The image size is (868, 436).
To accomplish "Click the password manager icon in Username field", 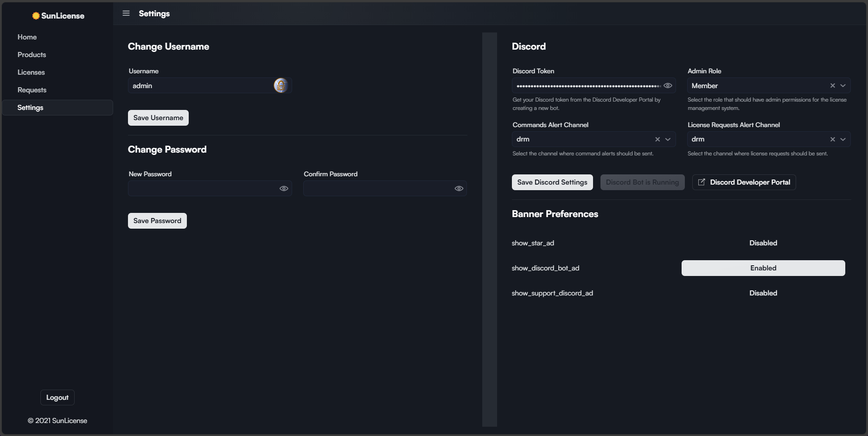I will (x=281, y=85).
